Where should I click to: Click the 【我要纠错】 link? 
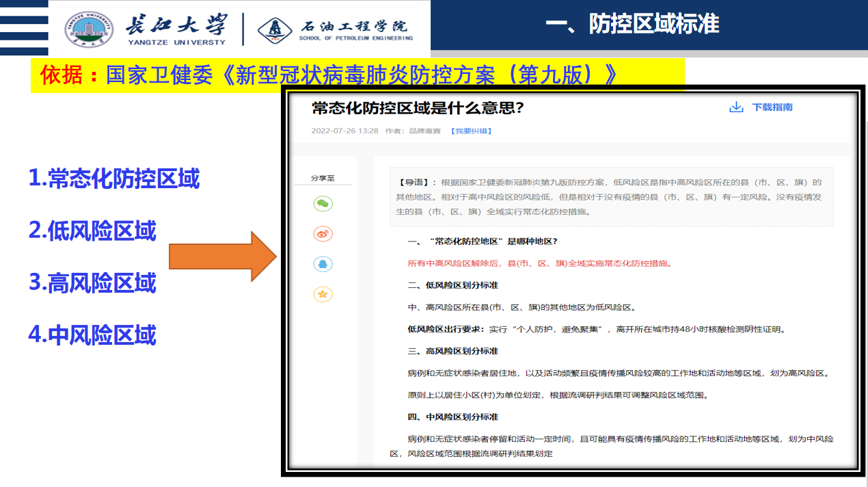point(472,131)
